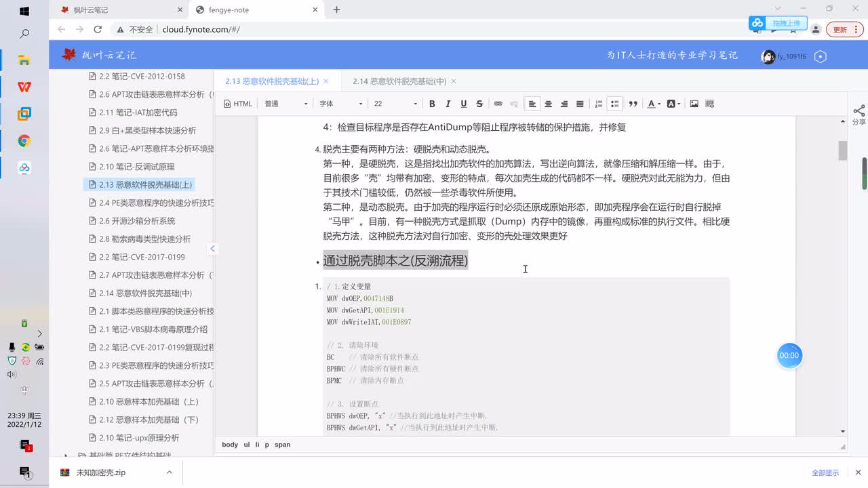Click the address bar cloud.fynote.com
The width and height of the screenshot is (868, 488).
(201, 30)
